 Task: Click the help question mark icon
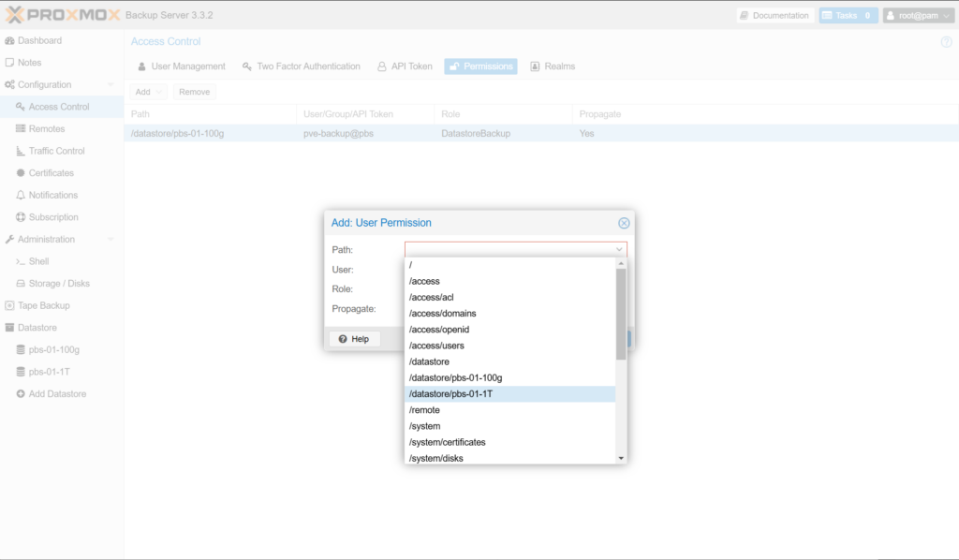[946, 42]
